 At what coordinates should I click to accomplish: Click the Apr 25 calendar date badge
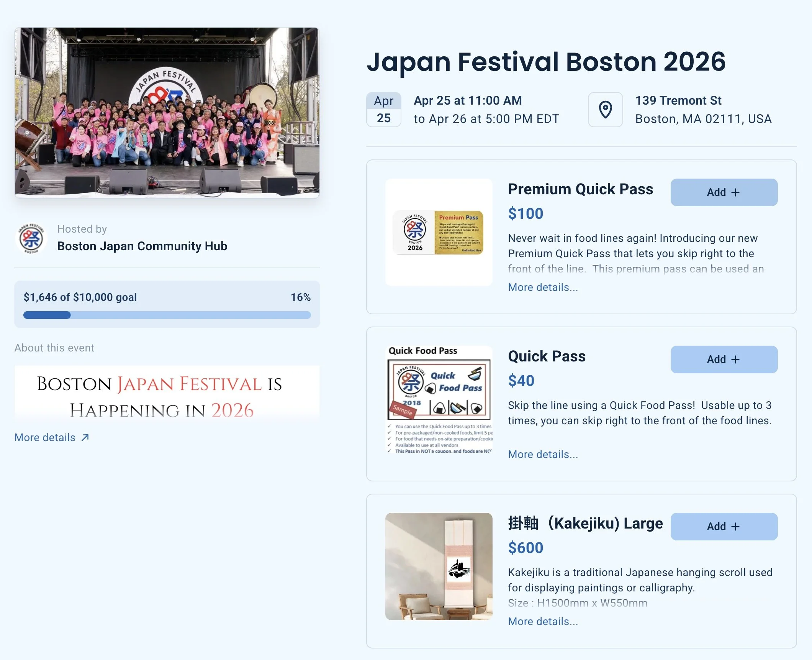383,110
